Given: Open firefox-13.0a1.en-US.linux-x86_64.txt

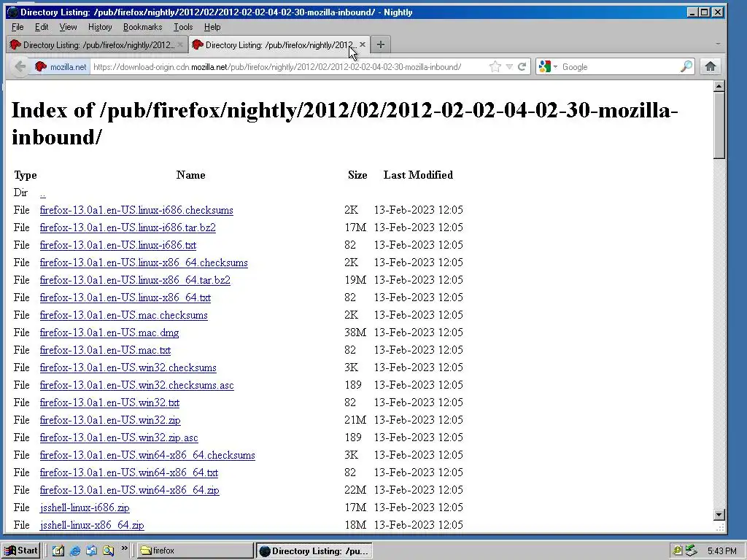Looking at the screenshot, I should [125, 297].
